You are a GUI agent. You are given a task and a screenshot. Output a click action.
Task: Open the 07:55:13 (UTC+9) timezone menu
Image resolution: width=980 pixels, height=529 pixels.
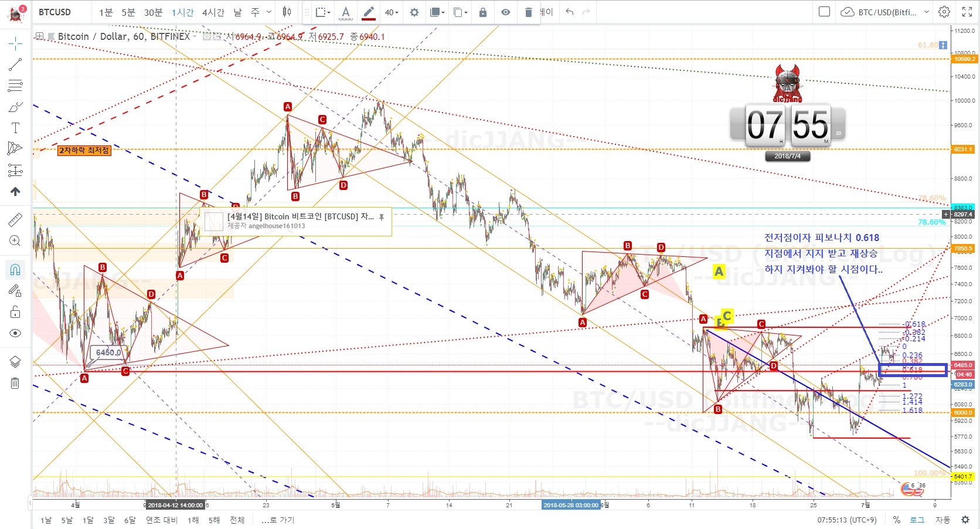(x=847, y=520)
